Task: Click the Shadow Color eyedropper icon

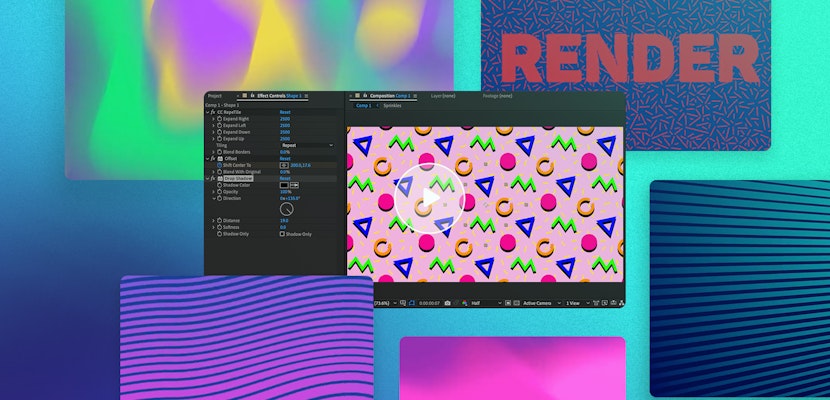Action: point(294,185)
